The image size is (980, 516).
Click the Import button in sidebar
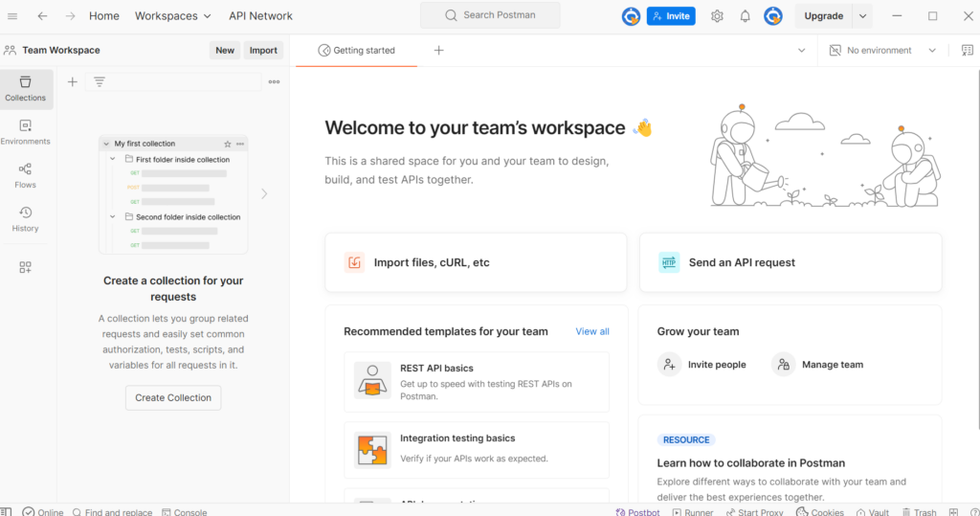tap(263, 50)
